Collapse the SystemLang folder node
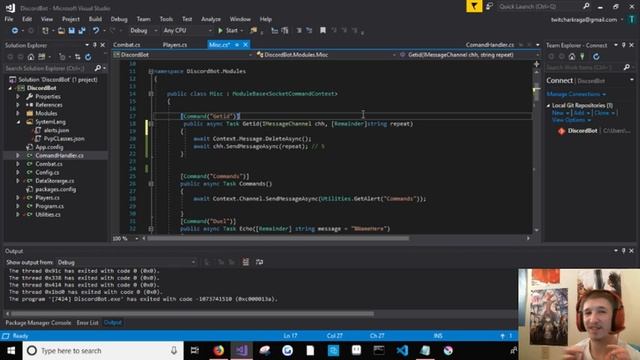Screen dimensions: 640x360 18,122
